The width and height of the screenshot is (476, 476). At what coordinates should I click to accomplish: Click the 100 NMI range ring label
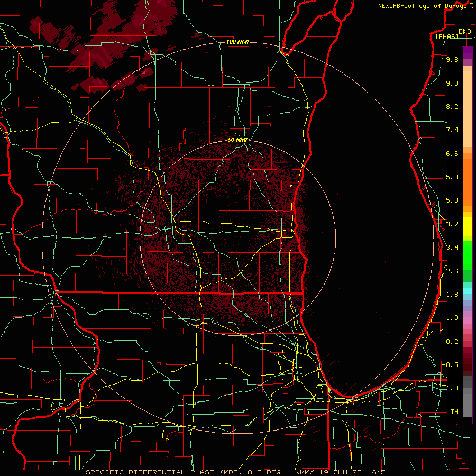point(237,42)
